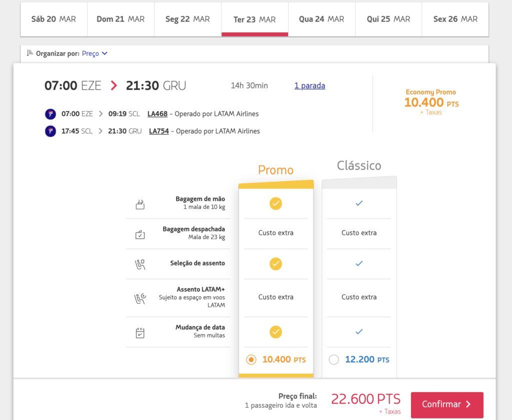Click the Confirmar button
512x420 pixels.
(447, 404)
